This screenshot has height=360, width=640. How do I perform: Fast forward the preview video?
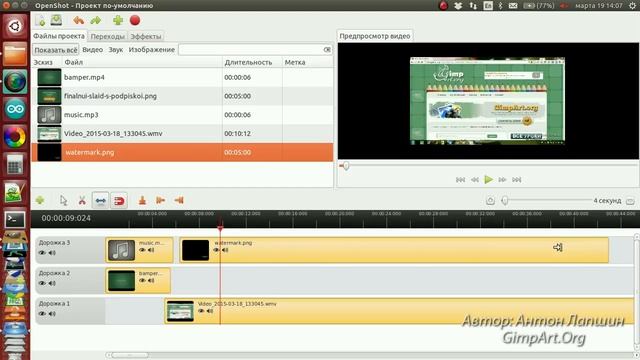coord(502,180)
